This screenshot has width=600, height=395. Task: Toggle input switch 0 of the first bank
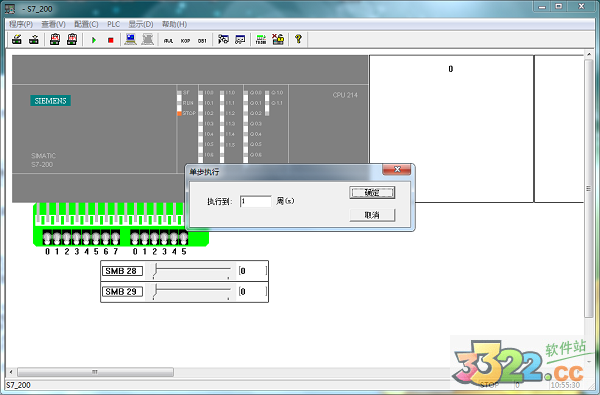coord(47,237)
